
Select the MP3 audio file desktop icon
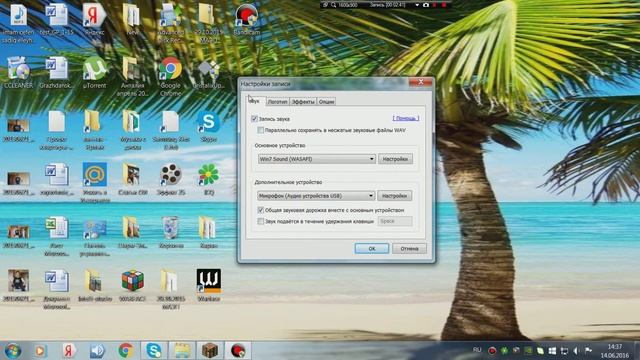[18, 23]
